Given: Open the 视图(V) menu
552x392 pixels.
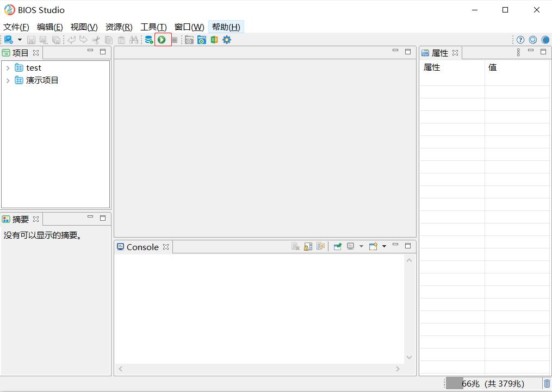Looking at the screenshot, I should (x=84, y=27).
